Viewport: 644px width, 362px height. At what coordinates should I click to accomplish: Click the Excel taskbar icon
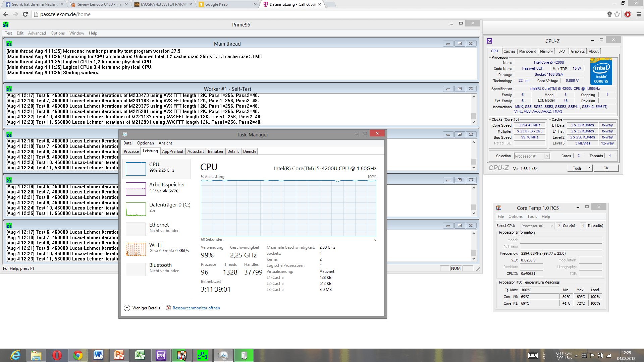(x=140, y=355)
